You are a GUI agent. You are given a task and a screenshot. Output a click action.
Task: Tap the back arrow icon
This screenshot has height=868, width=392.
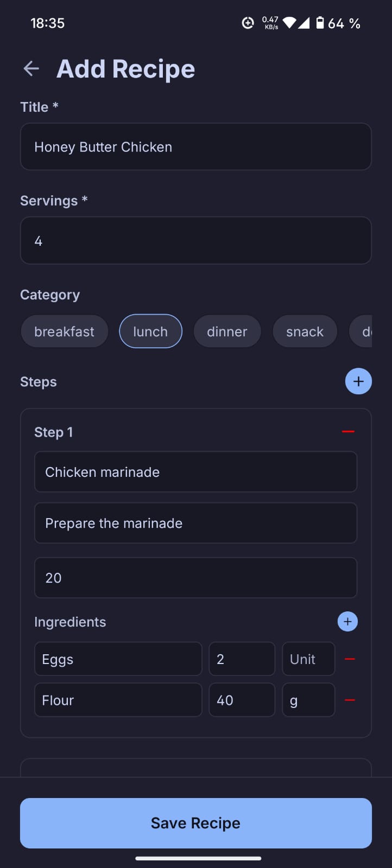pyautogui.click(x=31, y=69)
